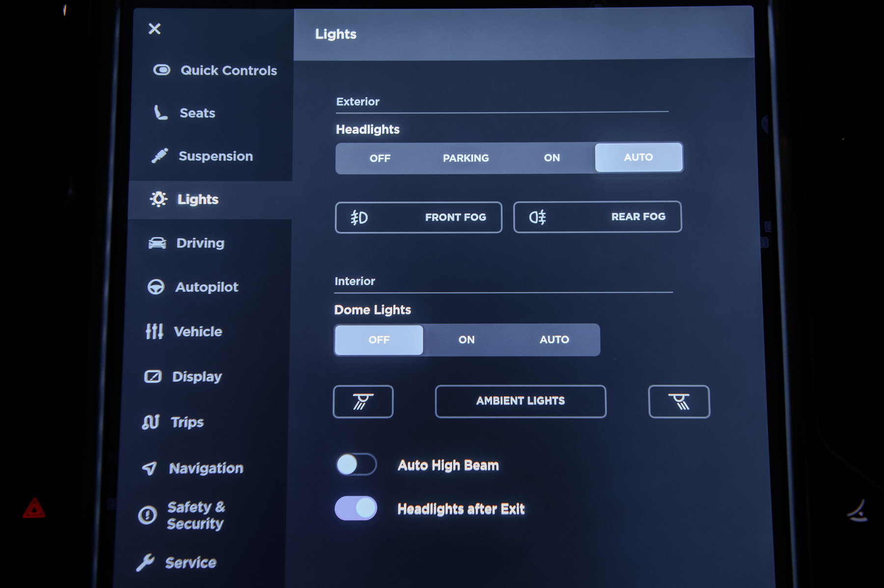The width and height of the screenshot is (884, 588).
Task: Disable Headlights after Exit switch
Action: (356, 508)
